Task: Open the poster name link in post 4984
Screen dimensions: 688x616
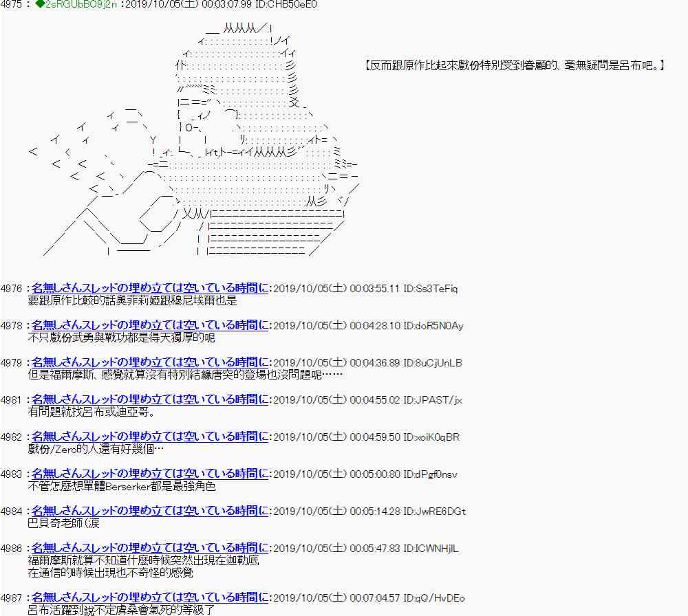Action: point(149,511)
